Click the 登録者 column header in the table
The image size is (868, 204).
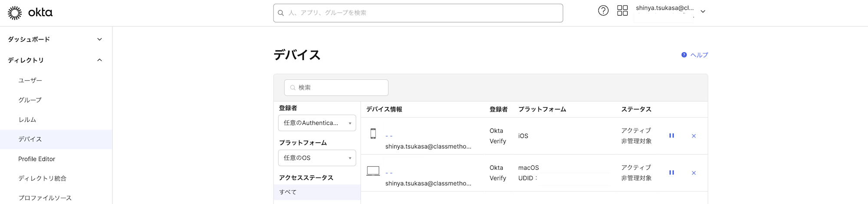coord(499,109)
